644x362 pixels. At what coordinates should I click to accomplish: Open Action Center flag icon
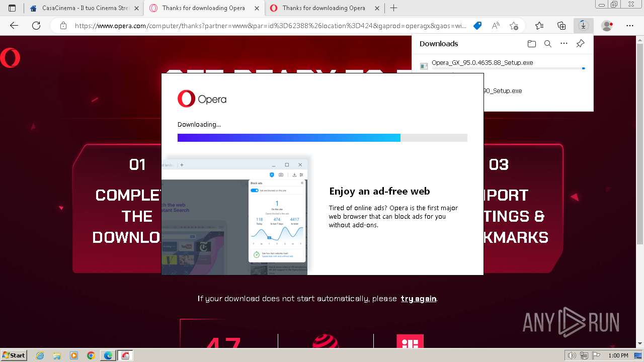pyautogui.click(x=596, y=355)
